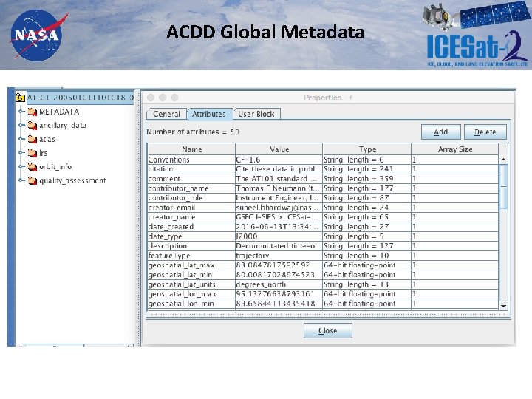Select the creator_name attribute cell
This screenshot has width=532, height=399.
click(191, 217)
